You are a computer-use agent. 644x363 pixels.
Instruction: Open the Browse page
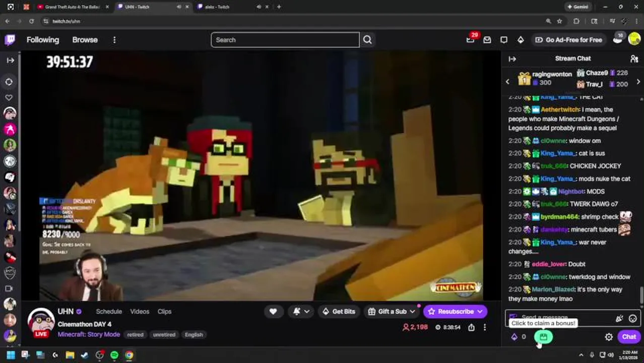point(85,40)
